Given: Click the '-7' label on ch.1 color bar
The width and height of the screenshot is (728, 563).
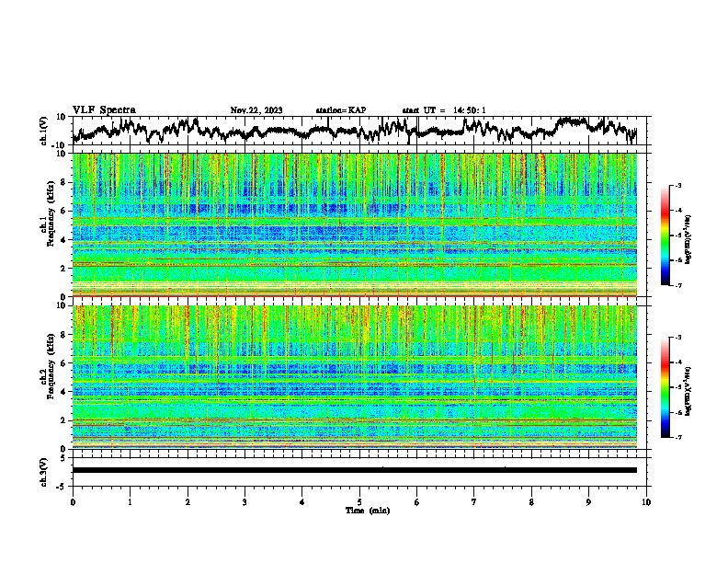Looking at the screenshot, I should click(678, 285).
